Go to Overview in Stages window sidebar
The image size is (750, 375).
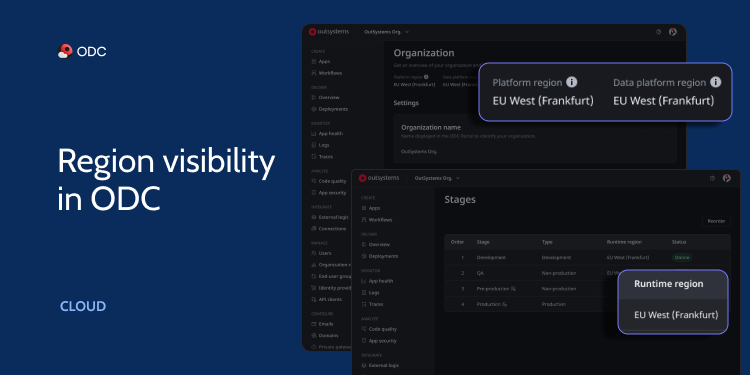tap(375, 244)
